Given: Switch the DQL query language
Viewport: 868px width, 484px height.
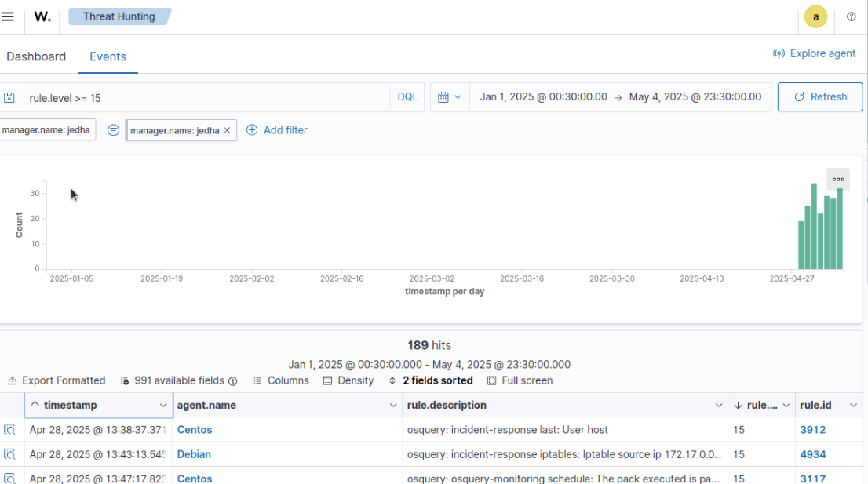Looking at the screenshot, I should point(407,96).
